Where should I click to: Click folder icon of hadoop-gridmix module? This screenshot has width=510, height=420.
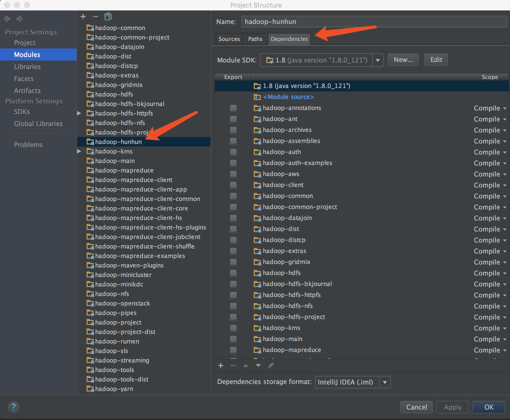tap(90, 85)
